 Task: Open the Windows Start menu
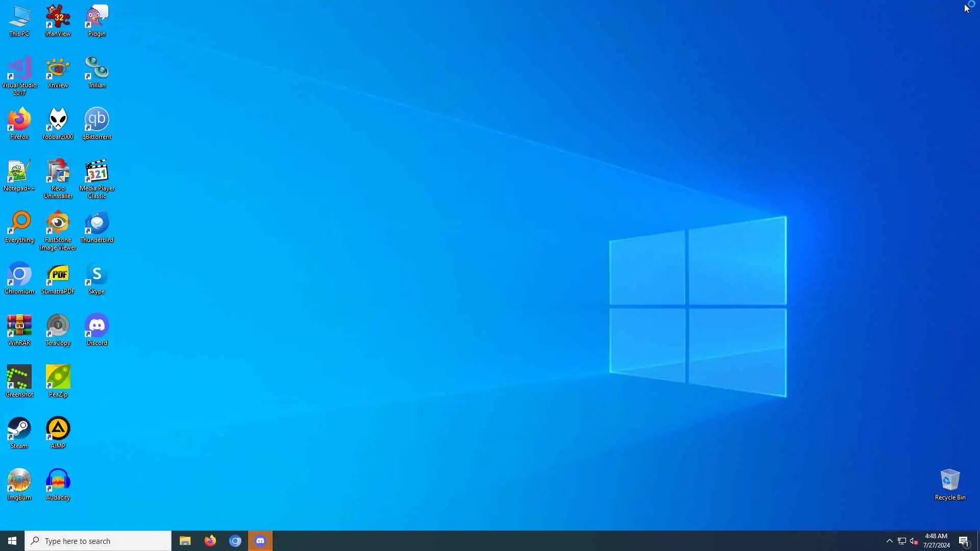12,541
